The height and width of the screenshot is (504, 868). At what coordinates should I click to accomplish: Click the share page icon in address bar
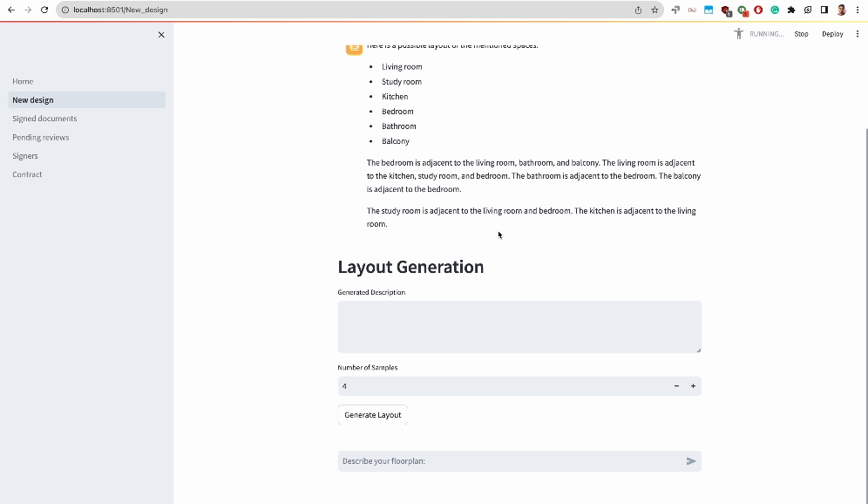point(638,10)
